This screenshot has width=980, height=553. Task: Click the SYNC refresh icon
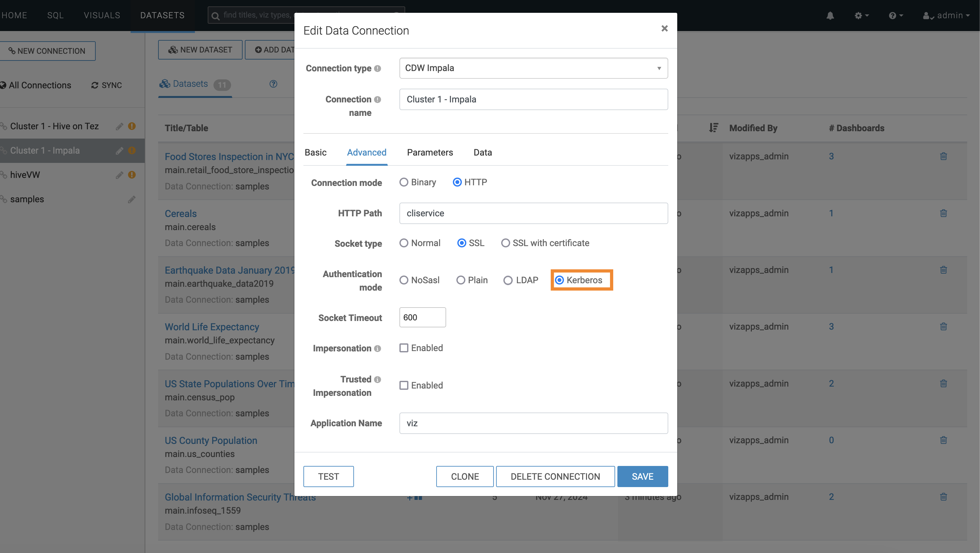[95, 85]
